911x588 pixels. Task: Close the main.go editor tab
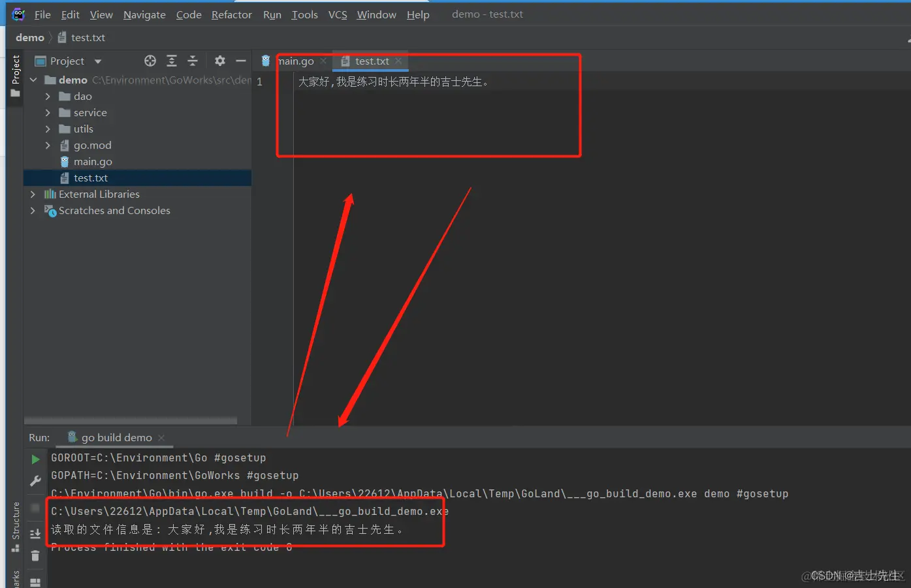pyautogui.click(x=323, y=61)
